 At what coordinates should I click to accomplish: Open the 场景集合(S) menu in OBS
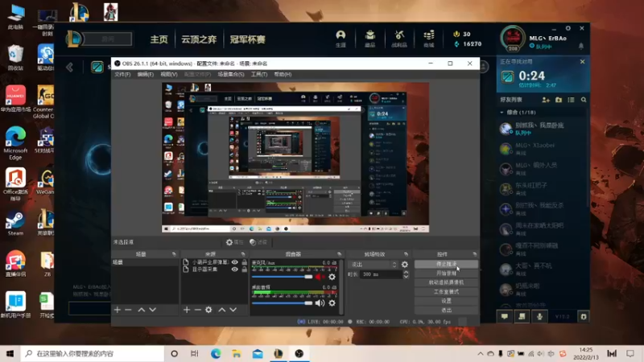point(231,74)
